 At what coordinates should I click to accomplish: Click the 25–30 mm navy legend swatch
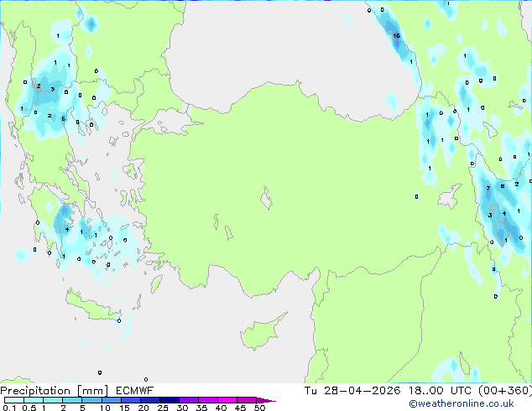(x=169, y=400)
